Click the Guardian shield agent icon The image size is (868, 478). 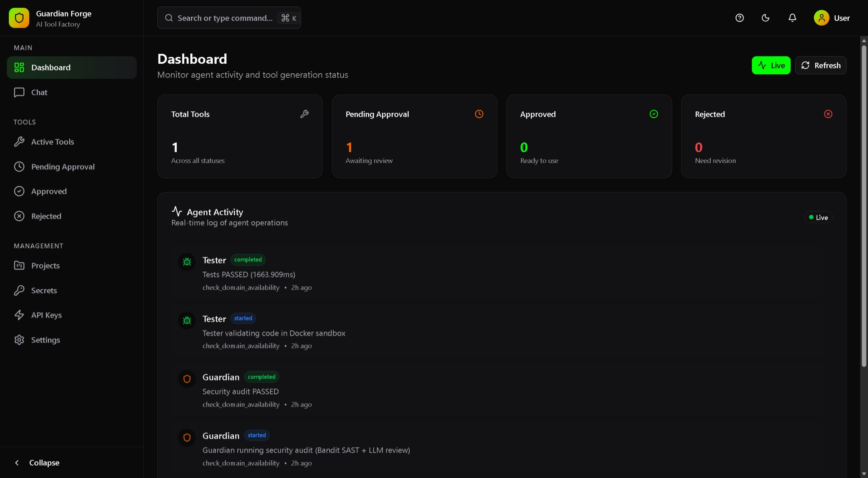coord(187,379)
